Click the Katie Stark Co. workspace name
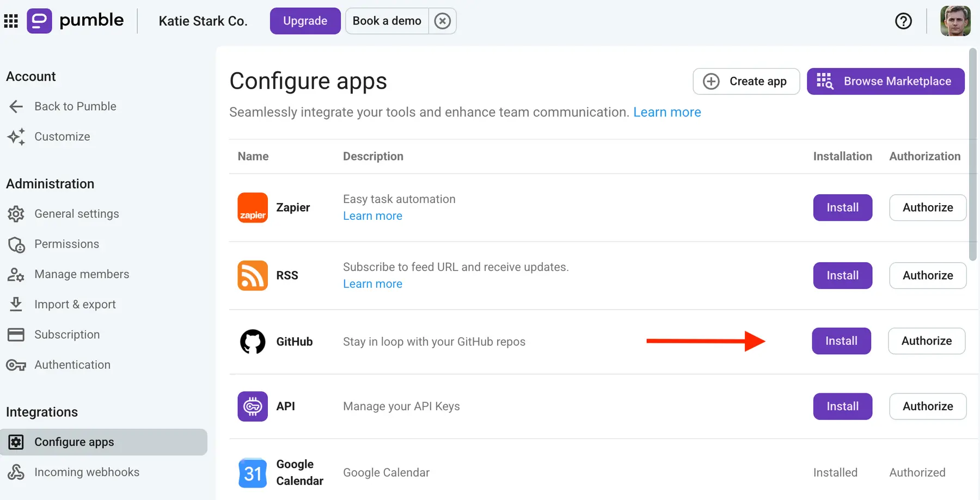Screen dimensions: 980x500 [x=203, y=21]
